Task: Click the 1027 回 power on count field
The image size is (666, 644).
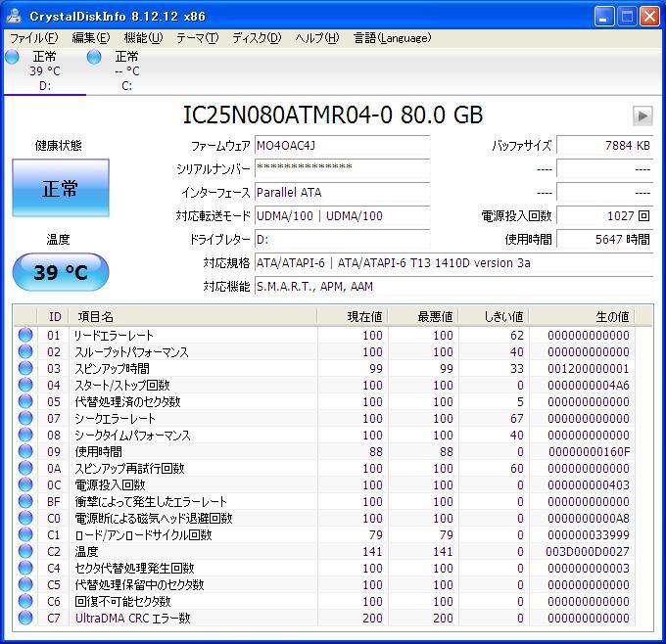Action: pos(605,216)
